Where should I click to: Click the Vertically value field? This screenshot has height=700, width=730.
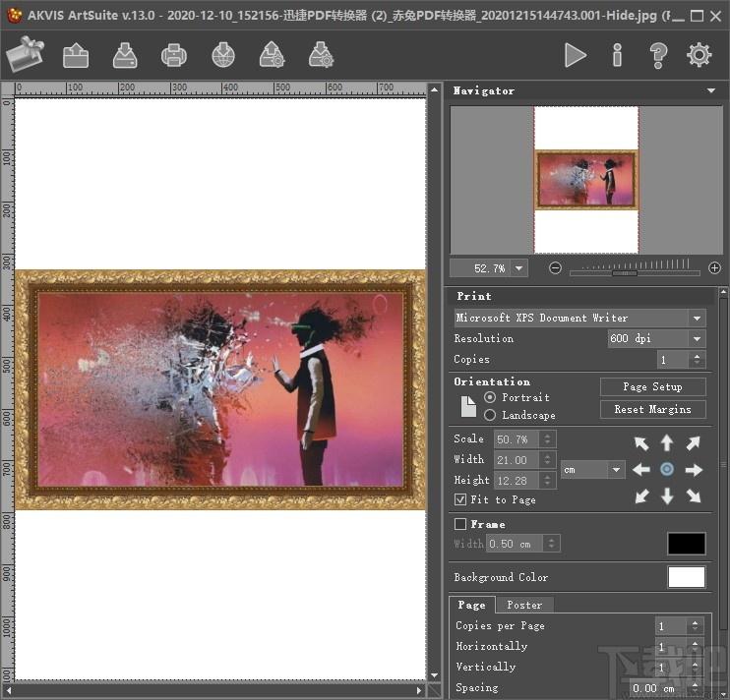tap(671, 668)
